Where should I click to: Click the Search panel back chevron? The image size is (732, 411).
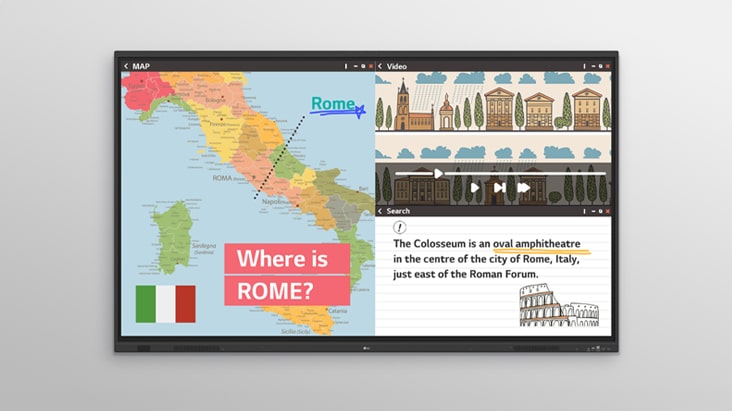380,211
